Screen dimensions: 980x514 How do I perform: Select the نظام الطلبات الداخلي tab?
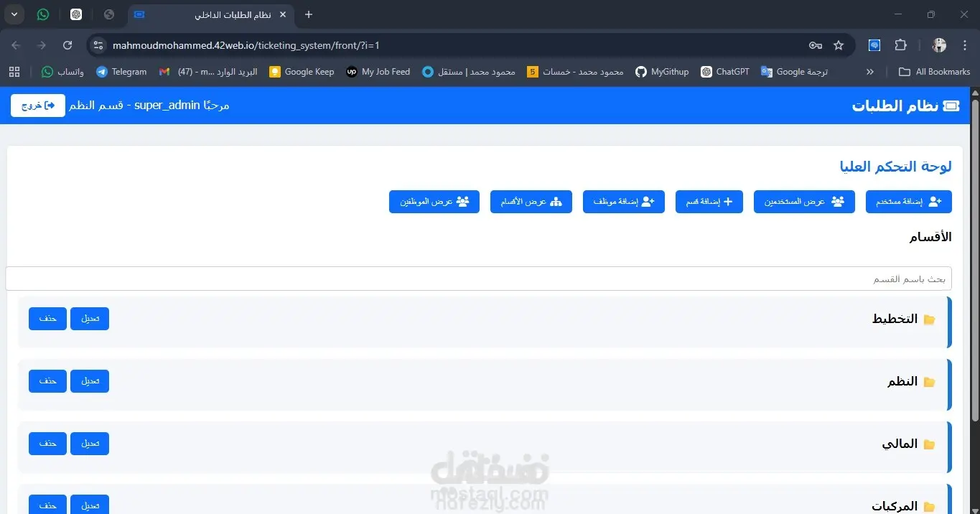point(210,14)
